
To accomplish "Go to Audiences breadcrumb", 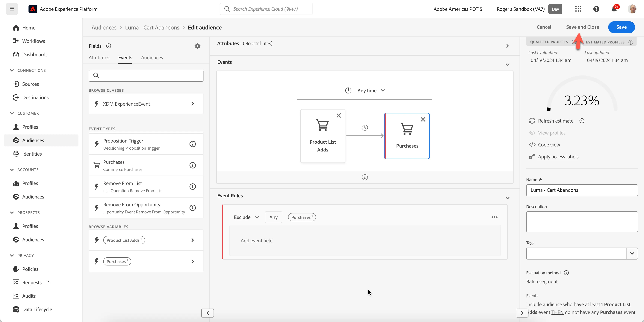I will tap(104, 28).
